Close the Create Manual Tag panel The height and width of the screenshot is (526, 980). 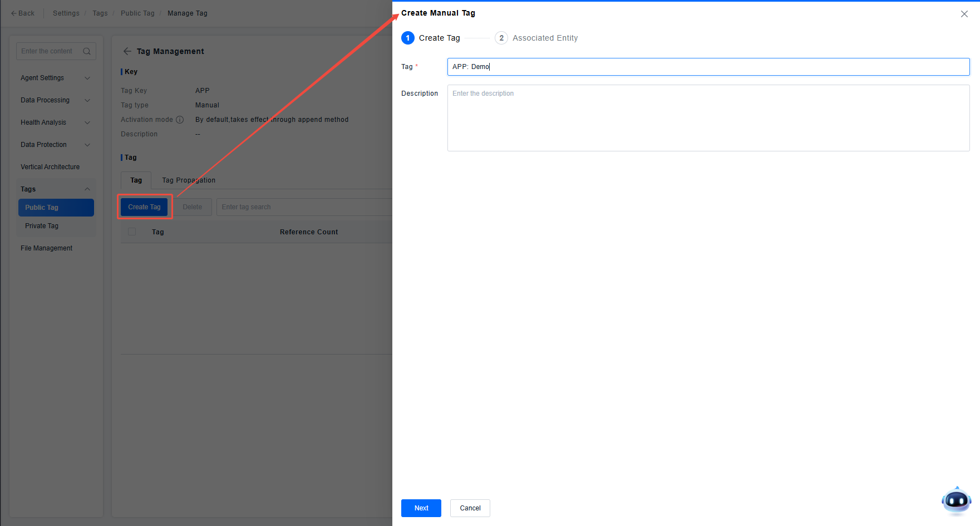pos(964,14)
